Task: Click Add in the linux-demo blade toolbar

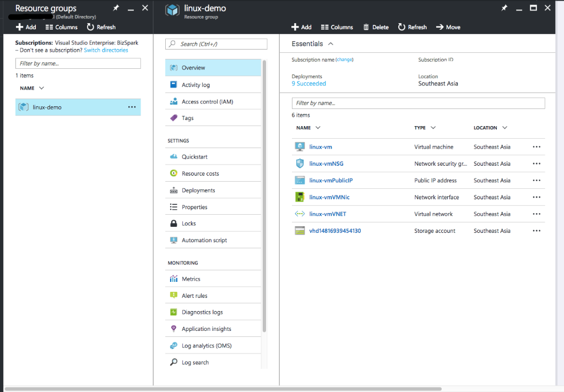Action: click(x=301, y=27)
